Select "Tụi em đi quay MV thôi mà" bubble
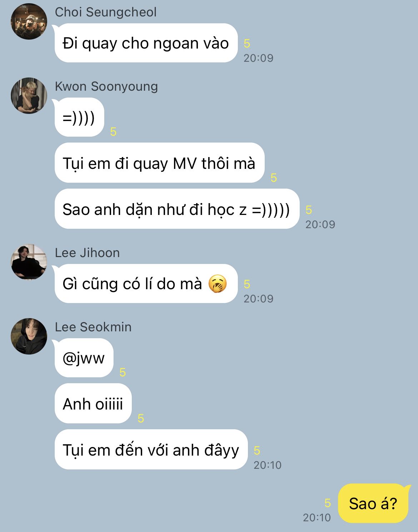This screenshot has width=418, height=532. tap(159, 163)
